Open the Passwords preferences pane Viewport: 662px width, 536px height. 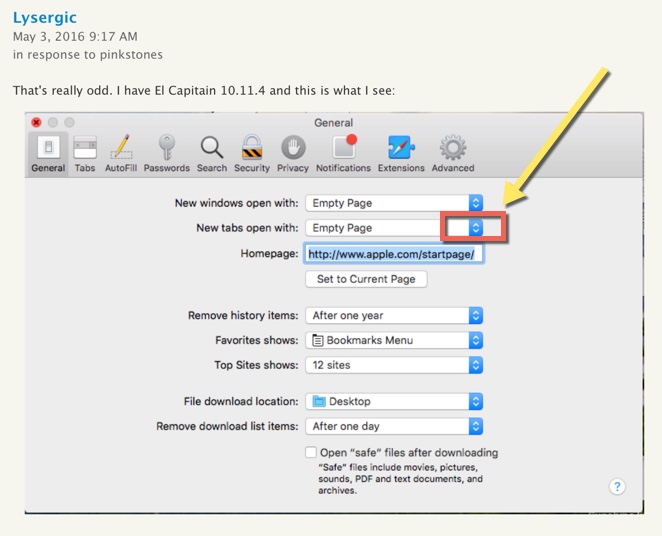click(x=167, y=154)
